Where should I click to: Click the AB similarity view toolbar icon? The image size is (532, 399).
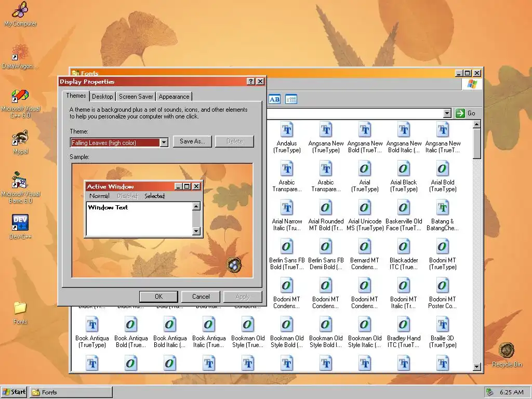(274, 99)
